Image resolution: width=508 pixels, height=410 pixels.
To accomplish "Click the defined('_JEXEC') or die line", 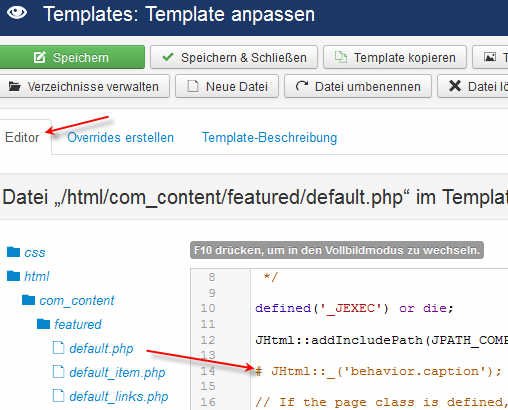I will tap(354, 308).
